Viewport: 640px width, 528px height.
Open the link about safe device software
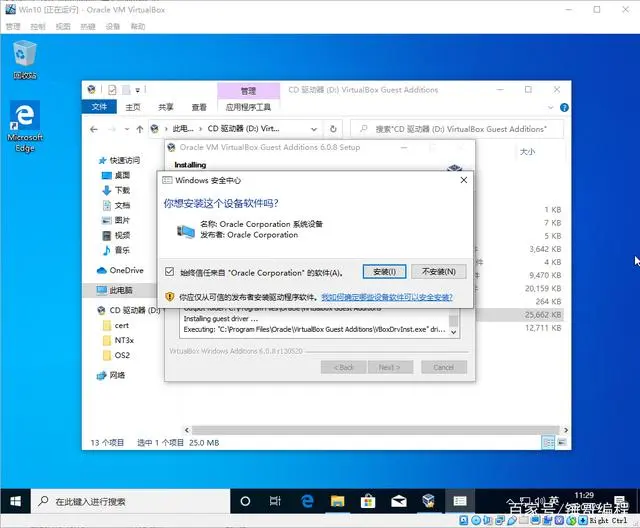click(387, 297)
